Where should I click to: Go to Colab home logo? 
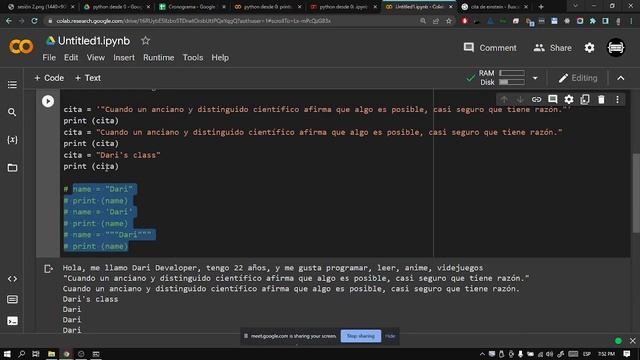coord(21,47)
